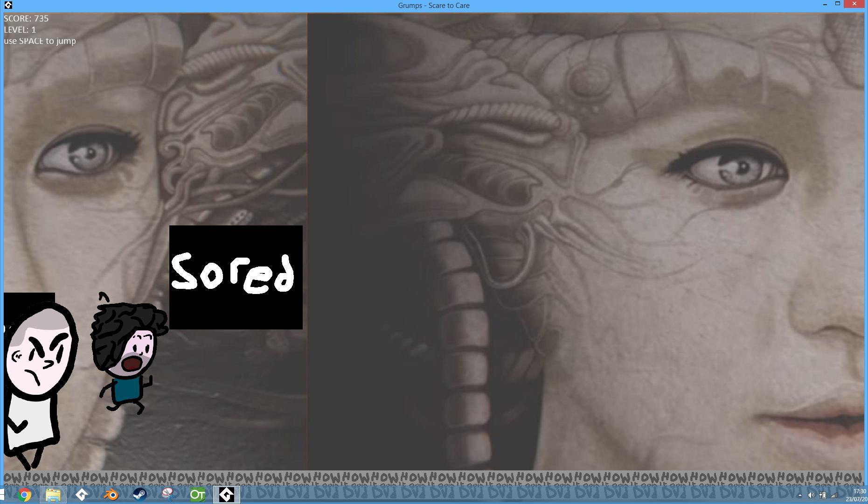Close the Grumps - Scare to Care window
This screenshot has width=868, height=504.
(854, 4)
